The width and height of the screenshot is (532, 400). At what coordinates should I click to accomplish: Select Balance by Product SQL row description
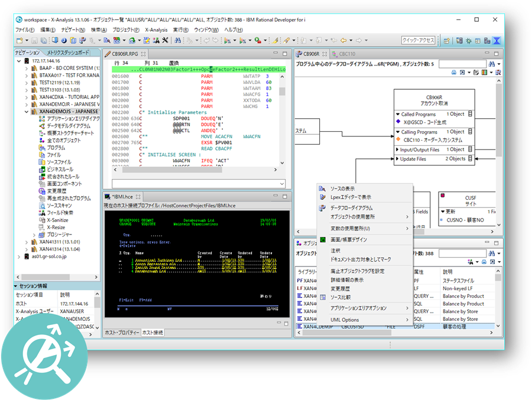pos(463,304)
